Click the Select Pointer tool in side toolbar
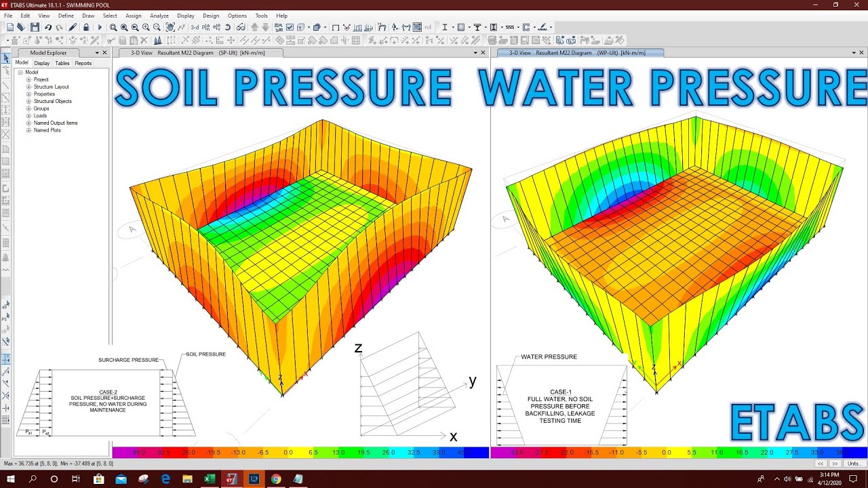The width and height of the screenshot is (868, 488). point(6,58)
